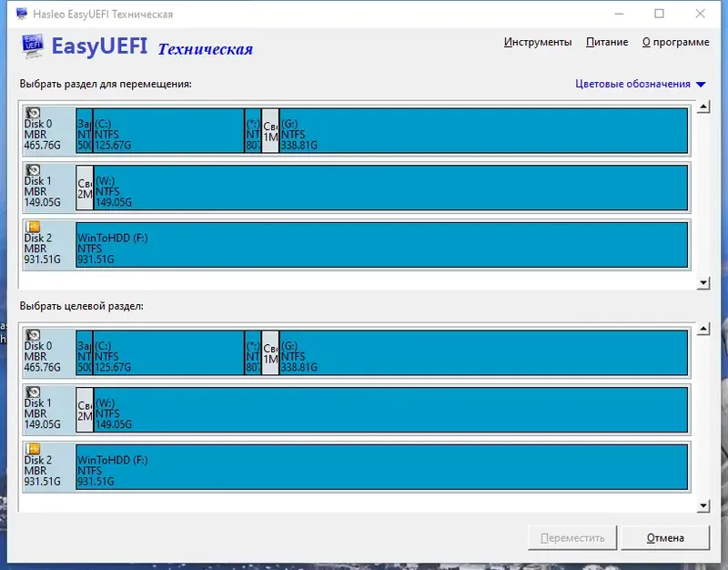Screen dimensions: 728x570
Task: Maximize the EasyUEFI window
Action: click(659, 14)
